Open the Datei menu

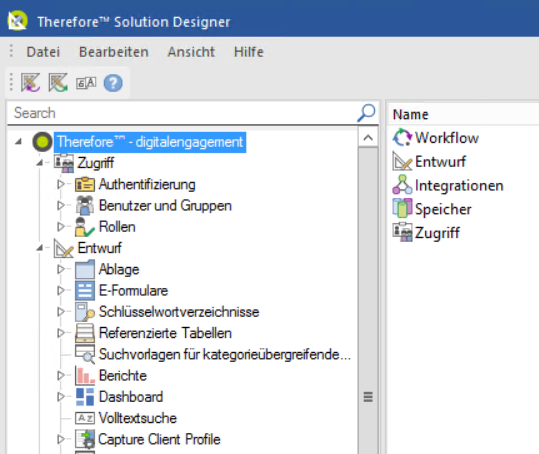(x=43, y=52)
